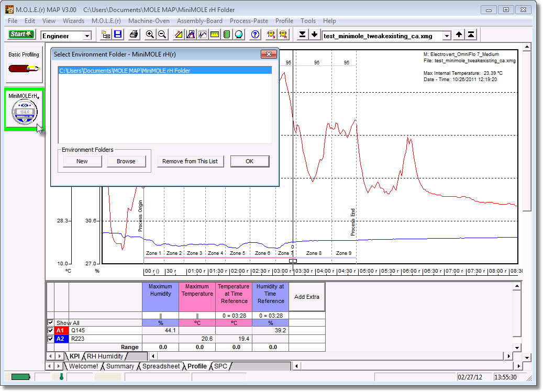Screen dimensions: 543x392
Task: Click the Print icon
Action: [x=134, y=35]
